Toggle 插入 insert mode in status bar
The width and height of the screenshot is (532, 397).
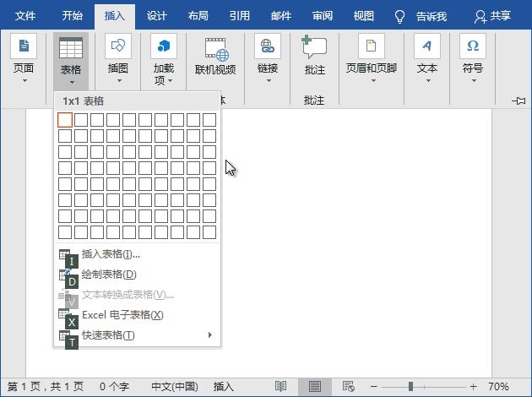(x=224, y=387)
